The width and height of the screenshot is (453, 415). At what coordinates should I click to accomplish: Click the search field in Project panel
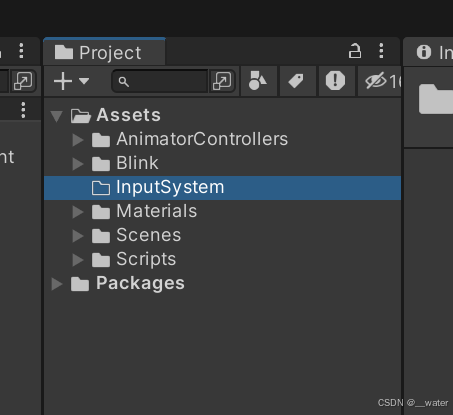click(161, 81)
